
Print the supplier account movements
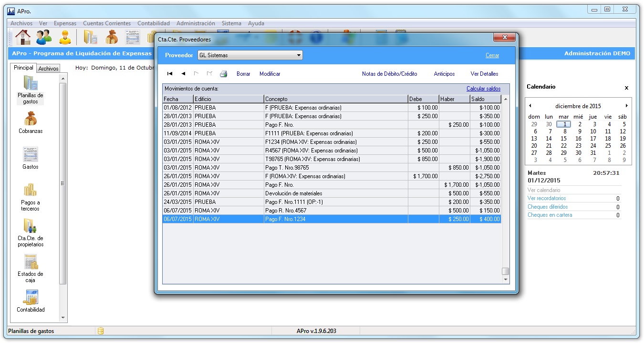(x=223, y=74)
